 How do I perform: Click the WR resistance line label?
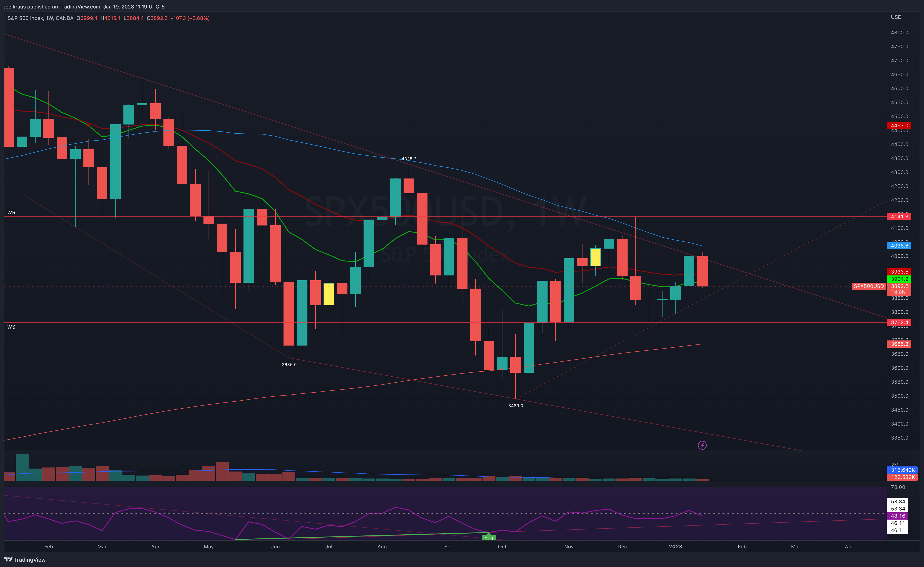(x=11, y=213)
